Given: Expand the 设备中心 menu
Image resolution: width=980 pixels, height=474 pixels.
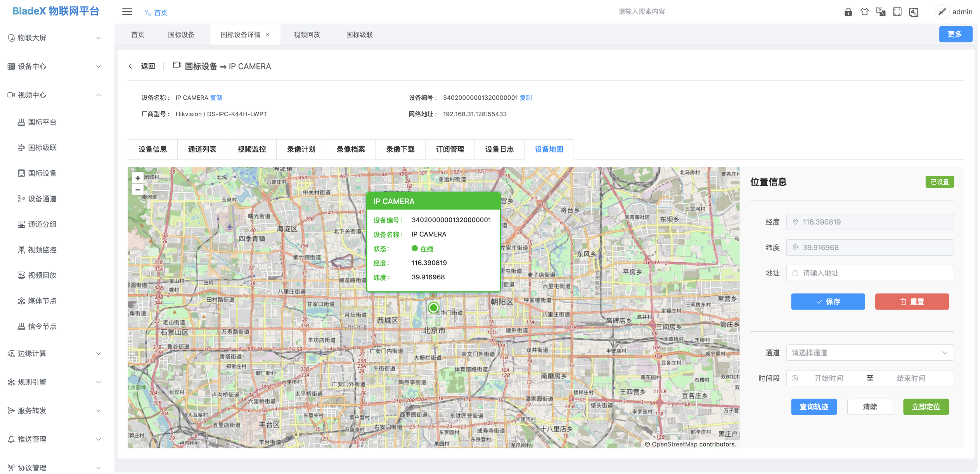Looking at the screenshot, I should tap(54, 66).
